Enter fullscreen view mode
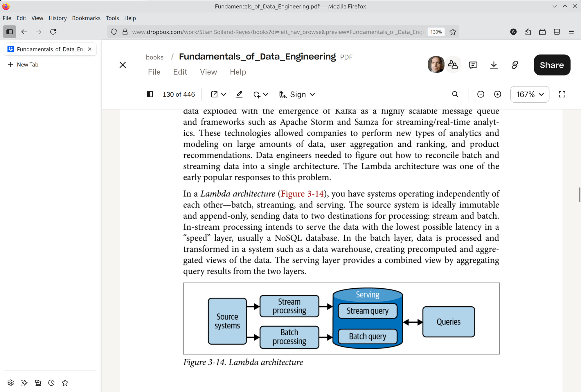The height and width of the screenshot is (392, 581). coord(562,94)
